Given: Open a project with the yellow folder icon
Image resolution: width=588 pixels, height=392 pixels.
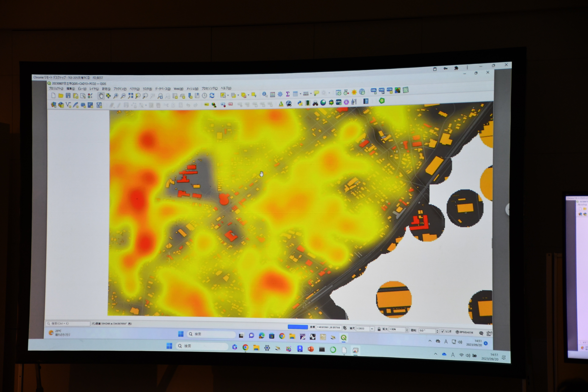Looking at the screenshot, I should [x=61, y=95].
